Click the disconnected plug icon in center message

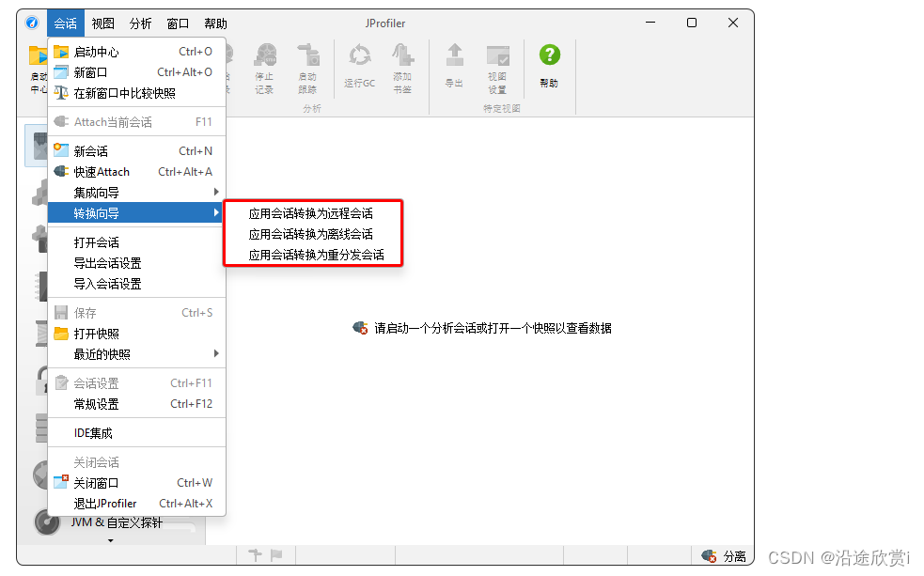361,328
